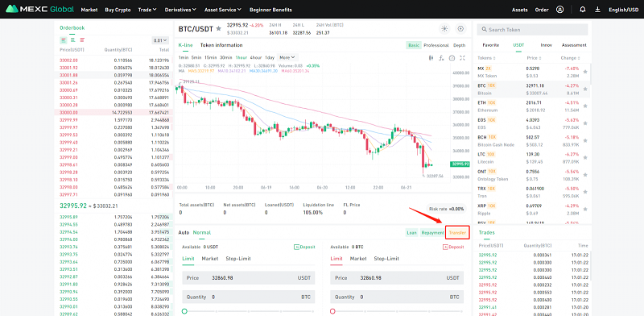Sort token list by Tokens column
Viewport: 644px width, 316px height.
487,58
